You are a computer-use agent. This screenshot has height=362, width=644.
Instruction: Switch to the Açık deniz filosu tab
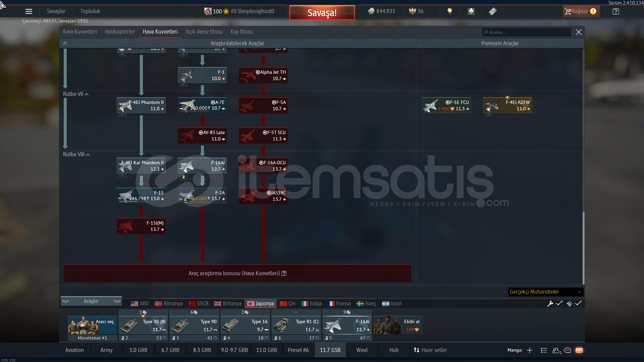[x=204, y=32]
